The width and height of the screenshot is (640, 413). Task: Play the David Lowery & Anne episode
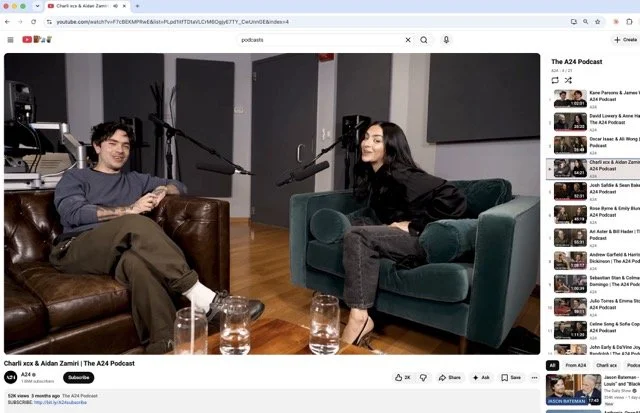[593, 122]
